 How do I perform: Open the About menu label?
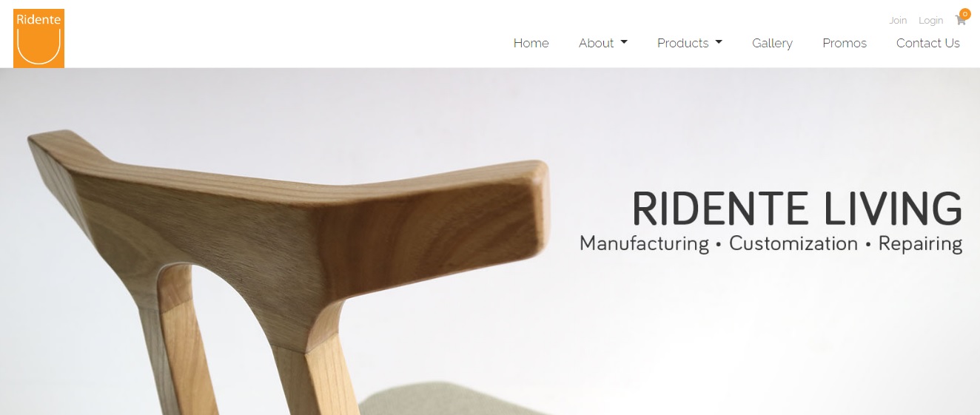pyautogui.click(x=596, y=43)
